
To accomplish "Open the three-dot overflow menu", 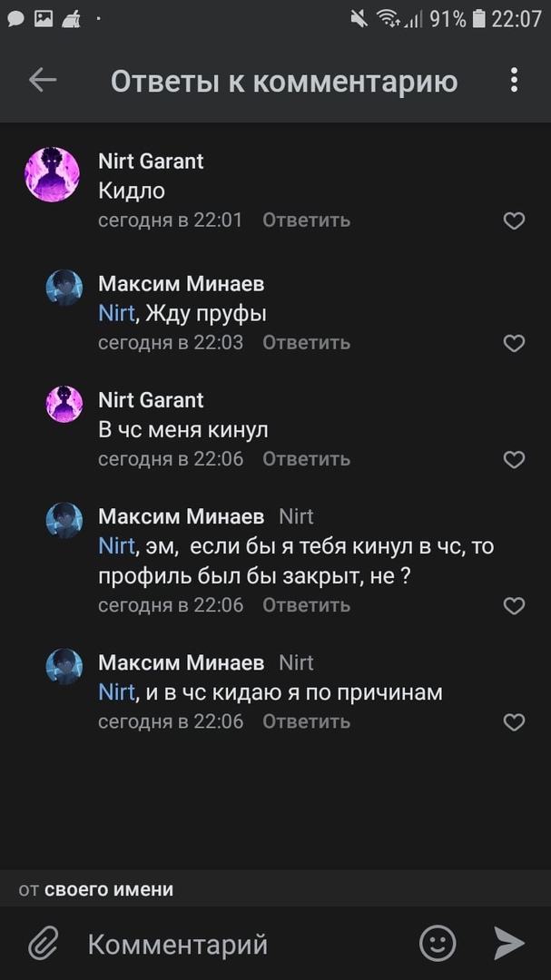I will tap(514, 81).
